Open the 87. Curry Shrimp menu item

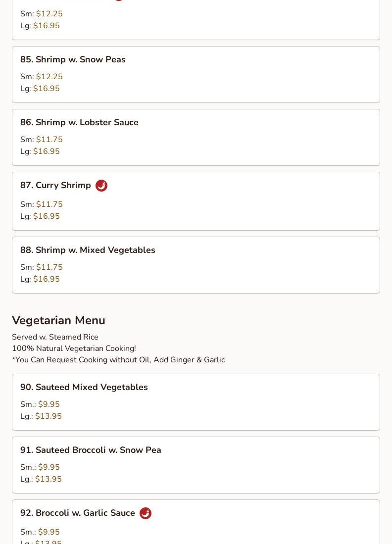pyautogui.click(x=196, y=201)
